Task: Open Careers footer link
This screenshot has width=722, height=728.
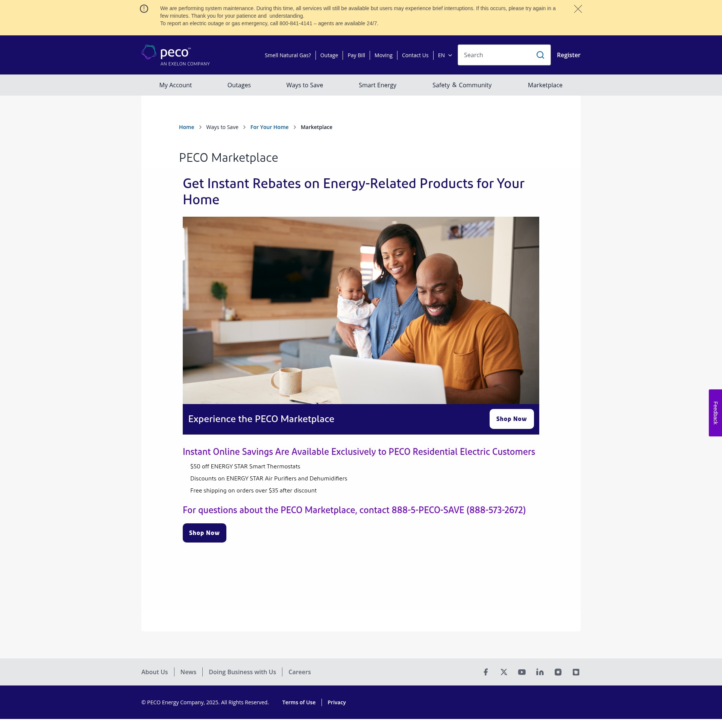Action: (299, 672)
